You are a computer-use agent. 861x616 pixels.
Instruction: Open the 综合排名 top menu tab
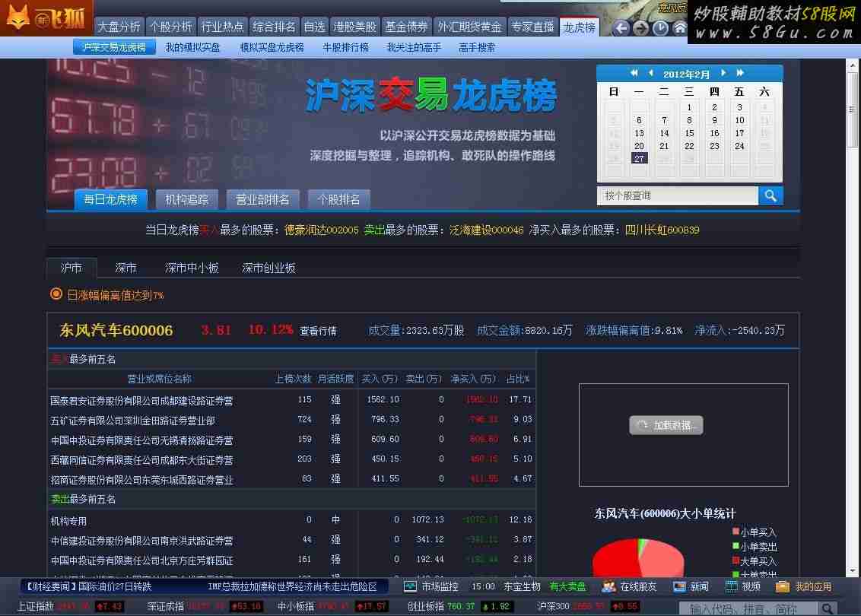pos(274,27)
